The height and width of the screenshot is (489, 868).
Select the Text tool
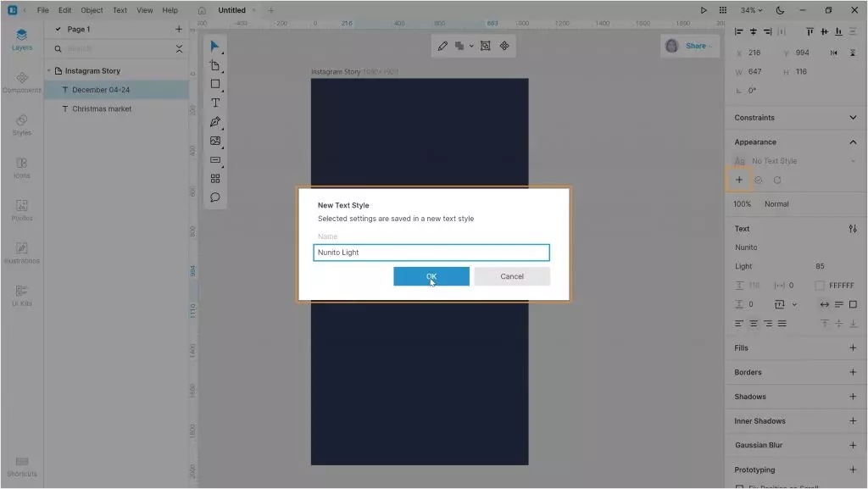(215, 103)
